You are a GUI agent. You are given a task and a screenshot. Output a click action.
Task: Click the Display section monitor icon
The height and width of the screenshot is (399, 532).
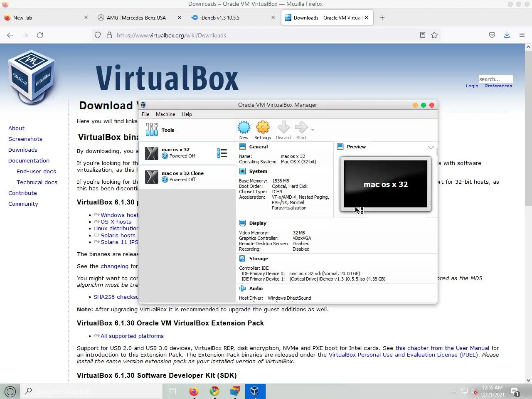point(243,223)
